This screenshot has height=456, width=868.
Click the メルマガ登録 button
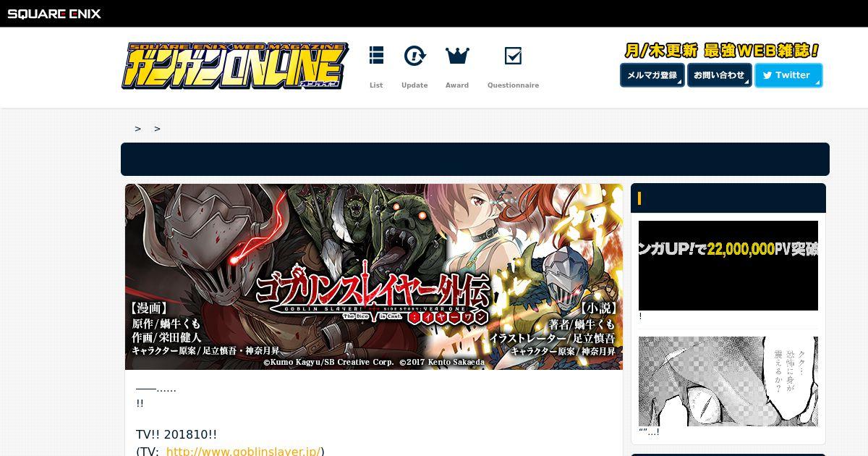(x=652, y=75)
